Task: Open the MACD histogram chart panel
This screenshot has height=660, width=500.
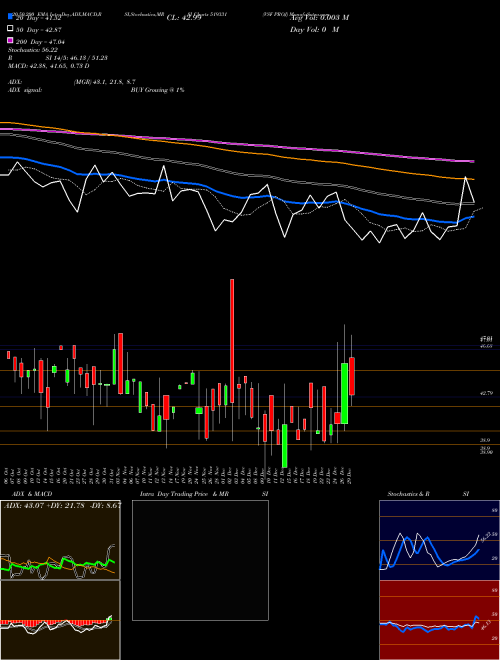Action: [60, 620]
